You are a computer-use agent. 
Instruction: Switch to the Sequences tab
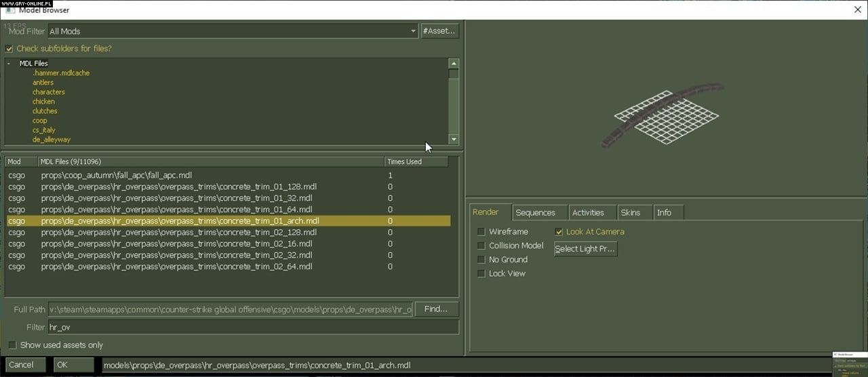(535, 212)
